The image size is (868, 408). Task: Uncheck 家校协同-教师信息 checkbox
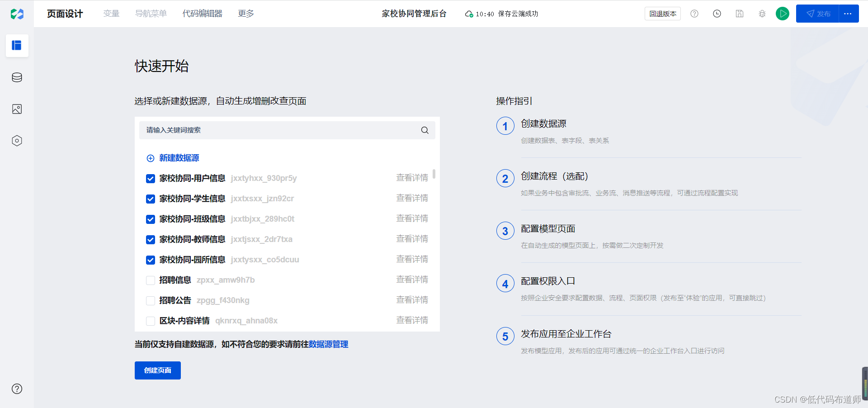151,240
